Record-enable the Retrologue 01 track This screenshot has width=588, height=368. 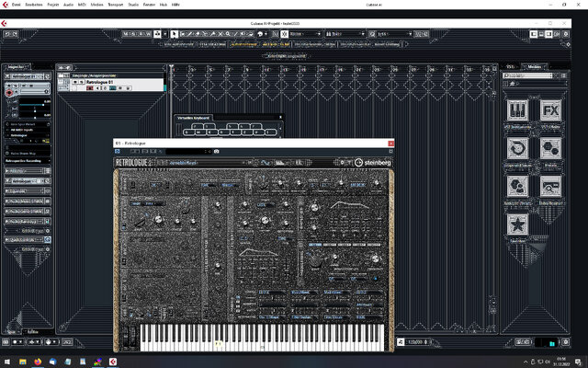click(90, 88)
